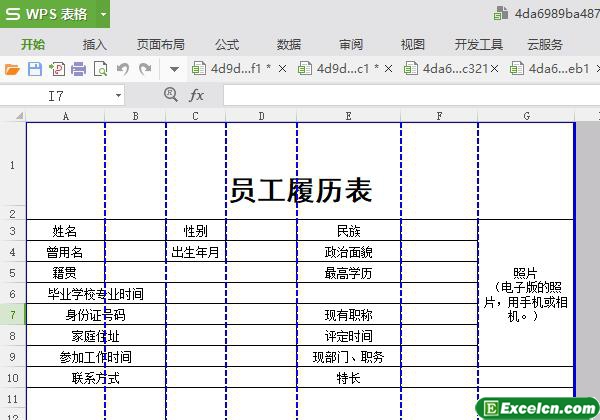This screenshot has width=600, height=420.
Task: Open the 审阅 ribbon tab
Action: point(351,45)
